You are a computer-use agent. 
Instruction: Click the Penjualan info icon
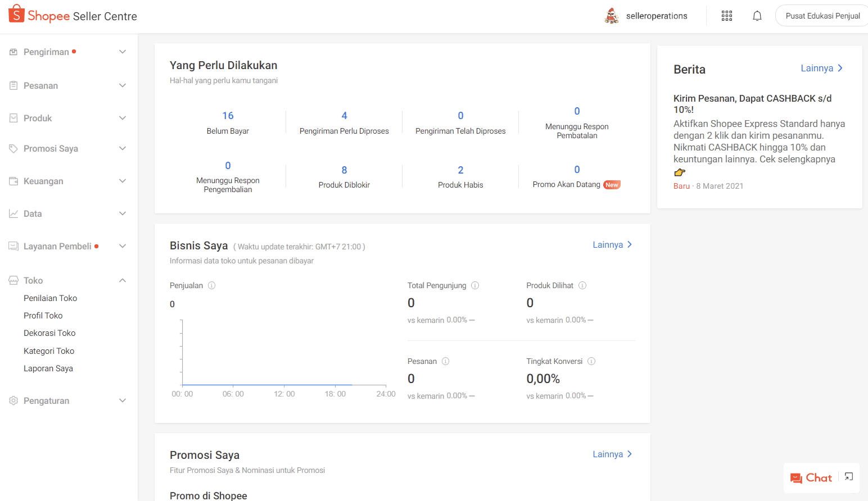[212, 285]
